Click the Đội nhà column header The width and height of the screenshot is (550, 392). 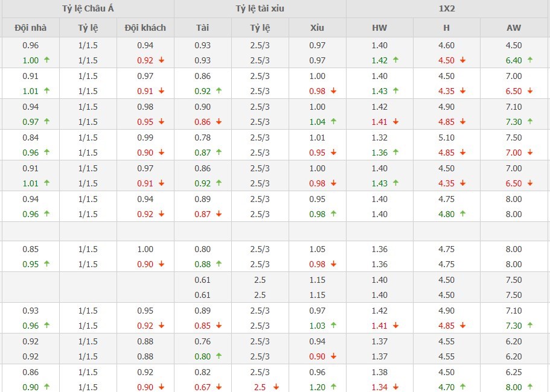pyautogui.click(x=30, y=28)
